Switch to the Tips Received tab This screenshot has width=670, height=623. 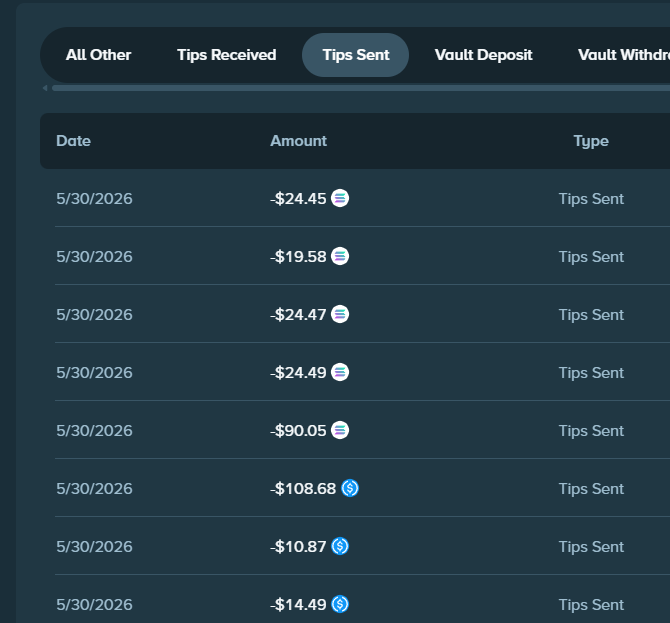[x=226, y=55]
